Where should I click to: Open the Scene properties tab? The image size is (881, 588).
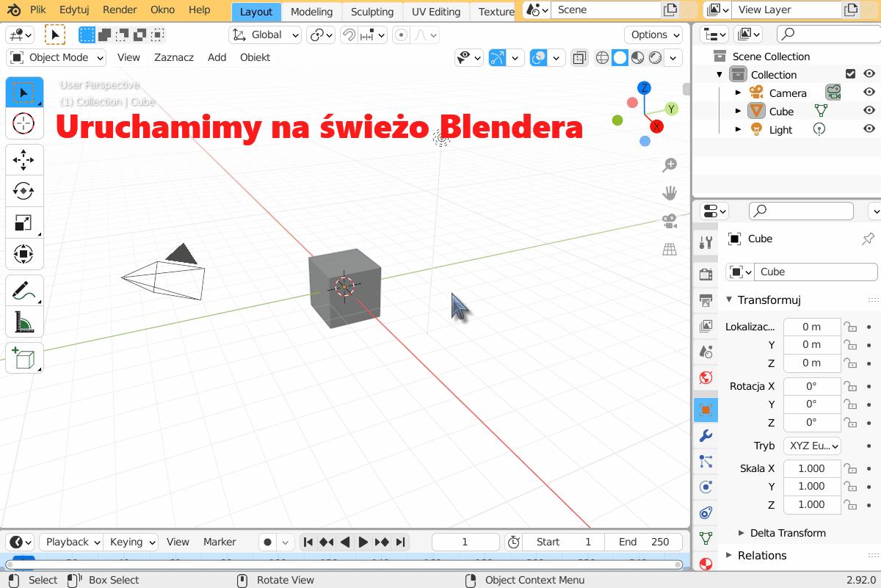pos(706,352)
